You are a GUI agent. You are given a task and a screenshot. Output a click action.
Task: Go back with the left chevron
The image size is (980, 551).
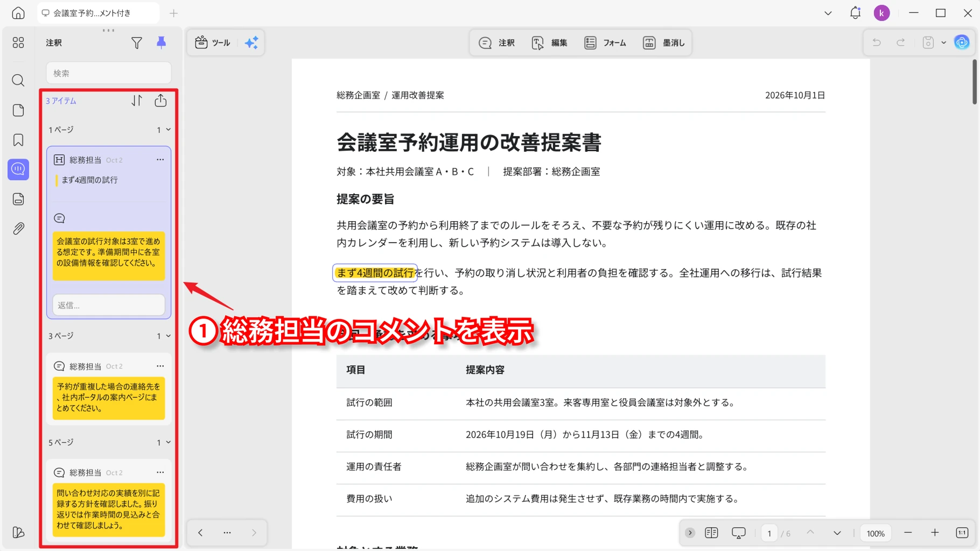(x=200, y=533)
